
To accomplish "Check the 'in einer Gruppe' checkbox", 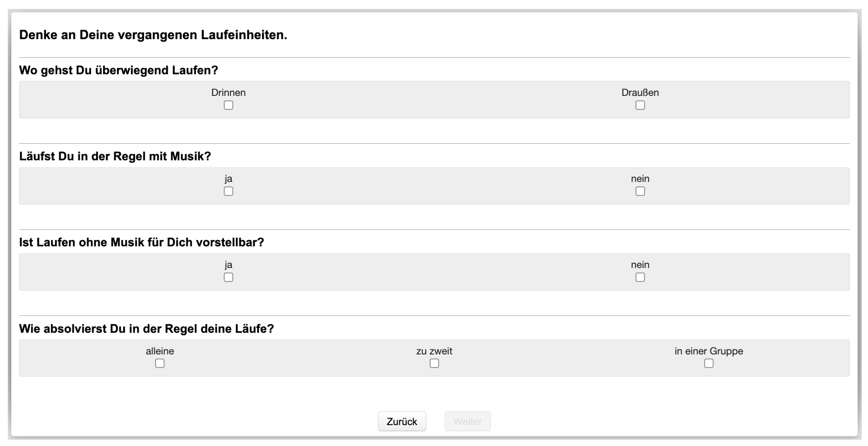I will point(709,363).
